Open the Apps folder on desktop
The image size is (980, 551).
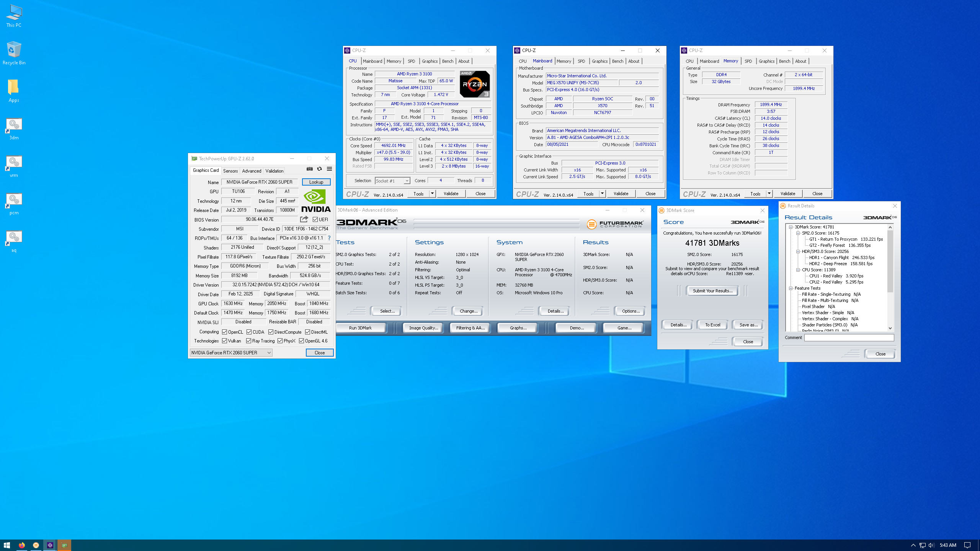[x=14, y=91]
